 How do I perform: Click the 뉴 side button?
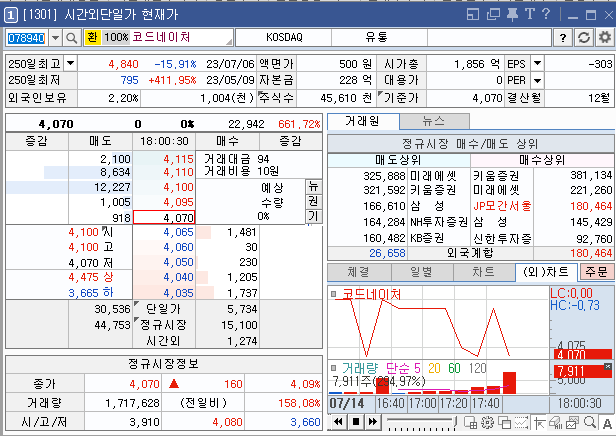tap(313, 186)
